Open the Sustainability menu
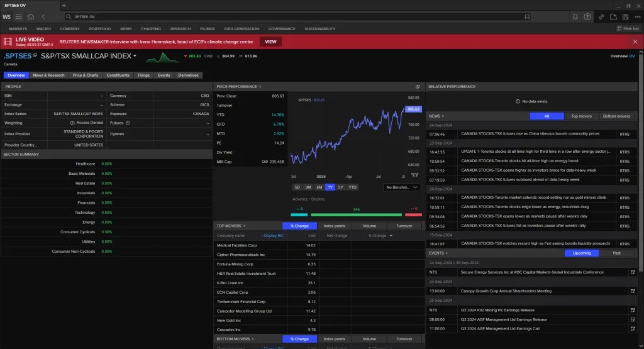This screenshot has height=349, width=644. pos(320,29)
